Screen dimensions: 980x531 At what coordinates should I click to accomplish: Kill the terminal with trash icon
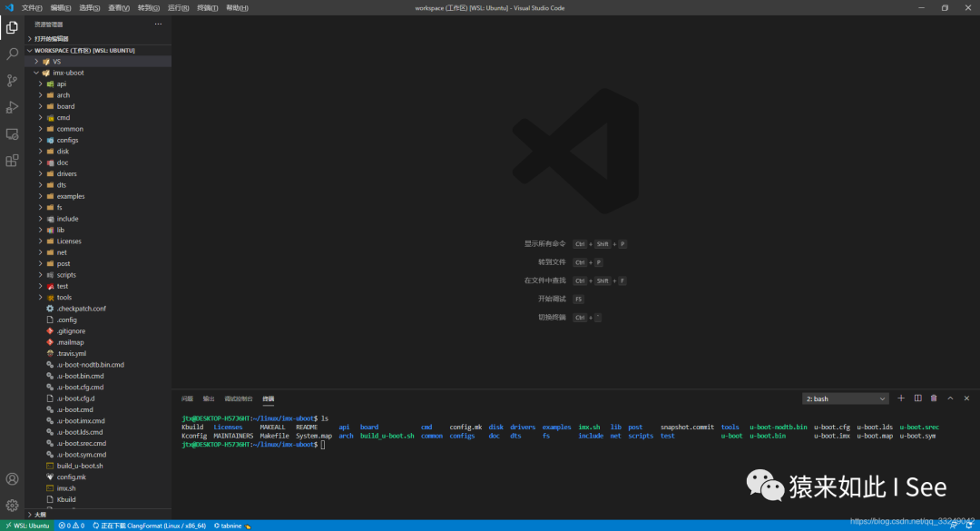pyautogui.click(x=934, y=398)
